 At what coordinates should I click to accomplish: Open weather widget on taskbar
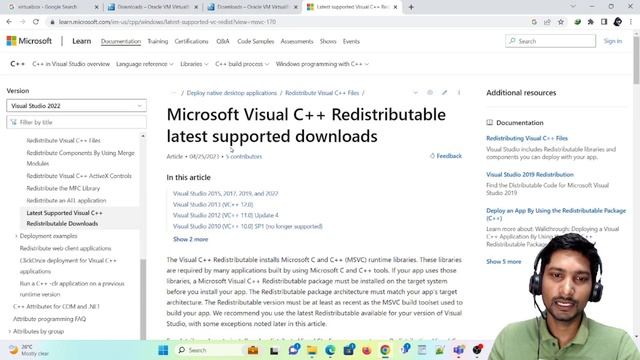[29, 350]
